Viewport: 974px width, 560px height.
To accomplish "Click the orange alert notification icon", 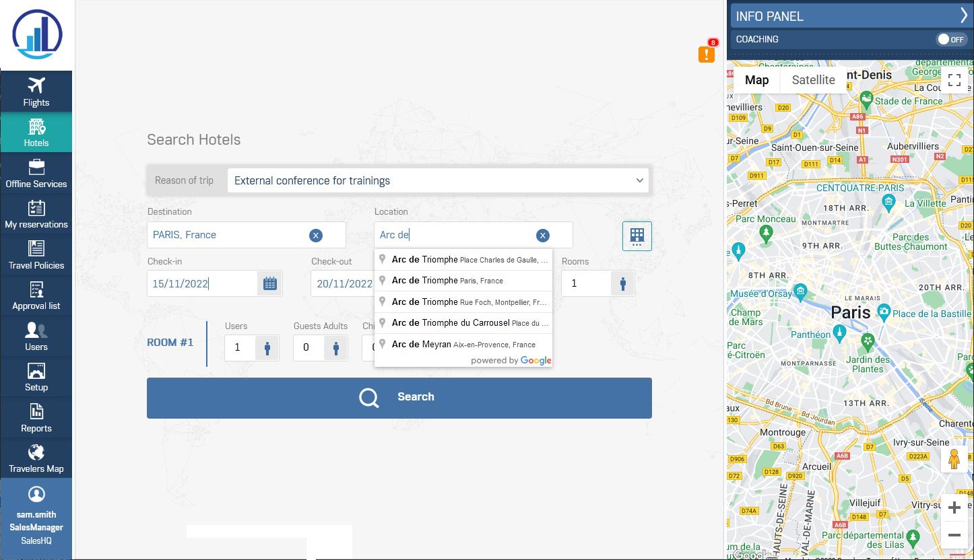I will 706,54.
